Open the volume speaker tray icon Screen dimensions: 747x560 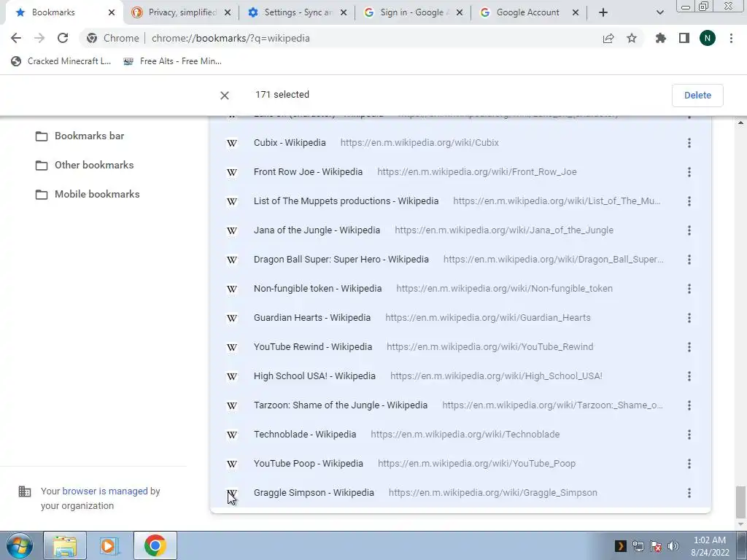pyautogui.click(x=673, y=546)
